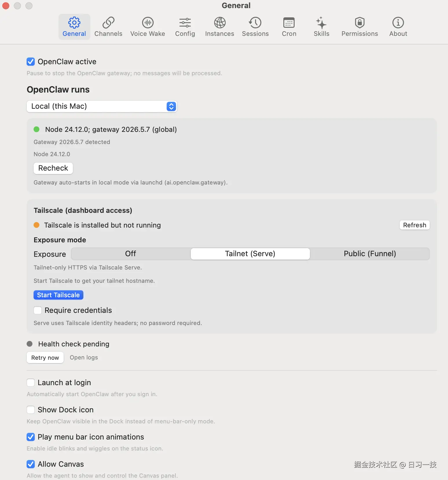Enable the Show Dock icon option
Viewport: 448px width, 480px height.
click(x=31, y=410)
